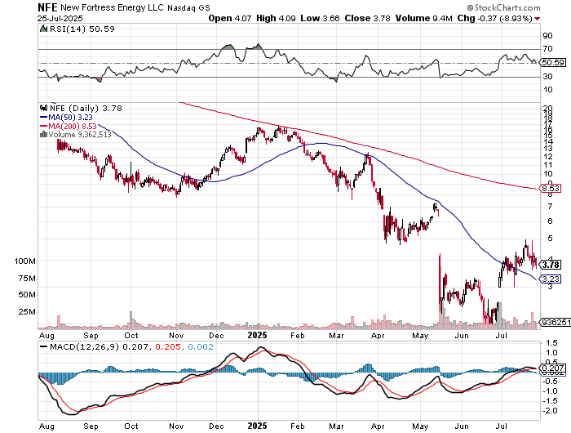
Task: Click the 70 level on the RSI axis
Action: tap(547, 49)
